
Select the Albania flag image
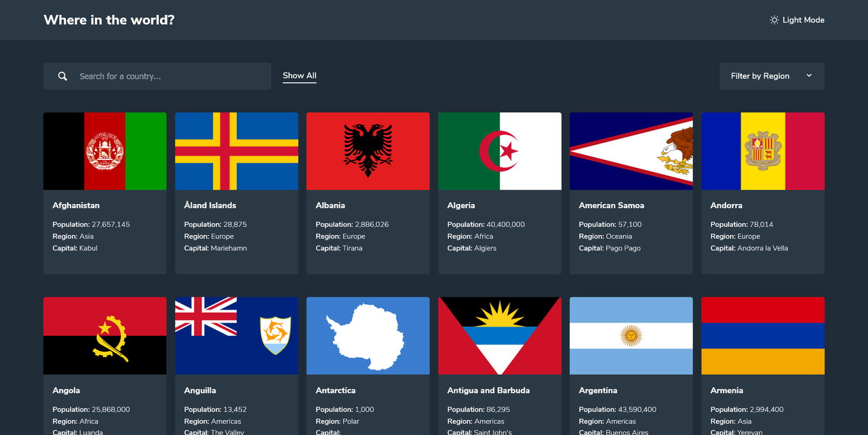(368, 151)
